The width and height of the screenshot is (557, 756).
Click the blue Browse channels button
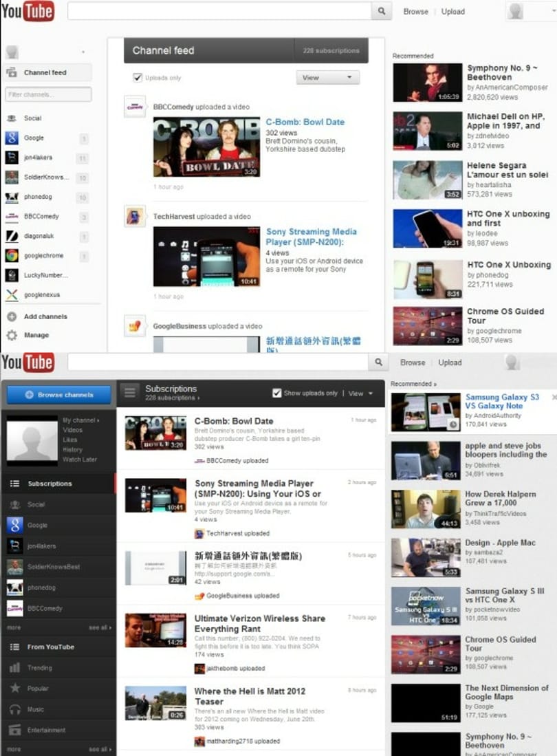coord(58,395)
